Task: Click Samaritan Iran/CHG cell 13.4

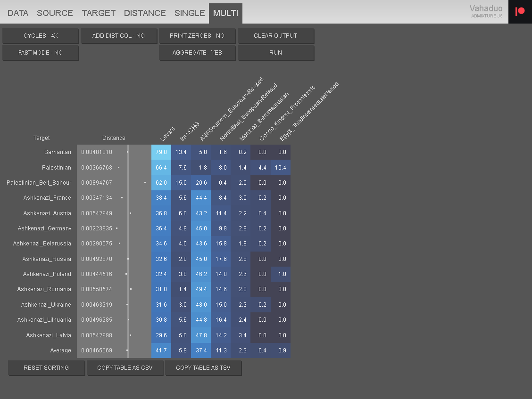Action: [181, 152]
